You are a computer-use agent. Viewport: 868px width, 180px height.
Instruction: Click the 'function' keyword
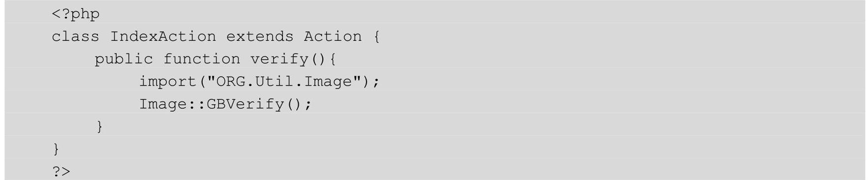pos(202,59)
